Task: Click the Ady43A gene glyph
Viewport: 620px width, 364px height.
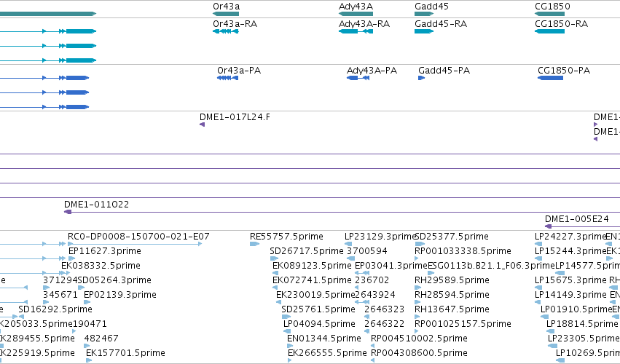Action: tap(356, 14)
